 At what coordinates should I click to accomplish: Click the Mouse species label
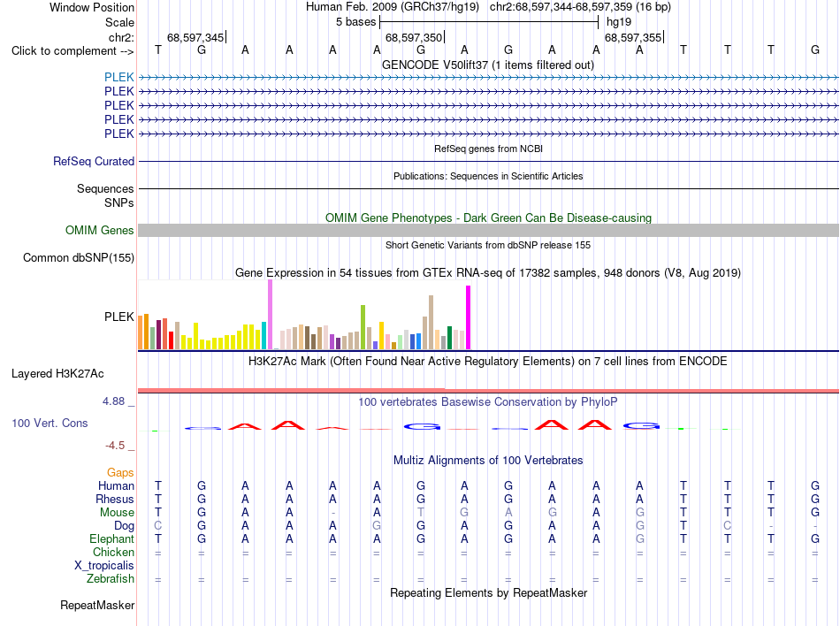[117, 513]
